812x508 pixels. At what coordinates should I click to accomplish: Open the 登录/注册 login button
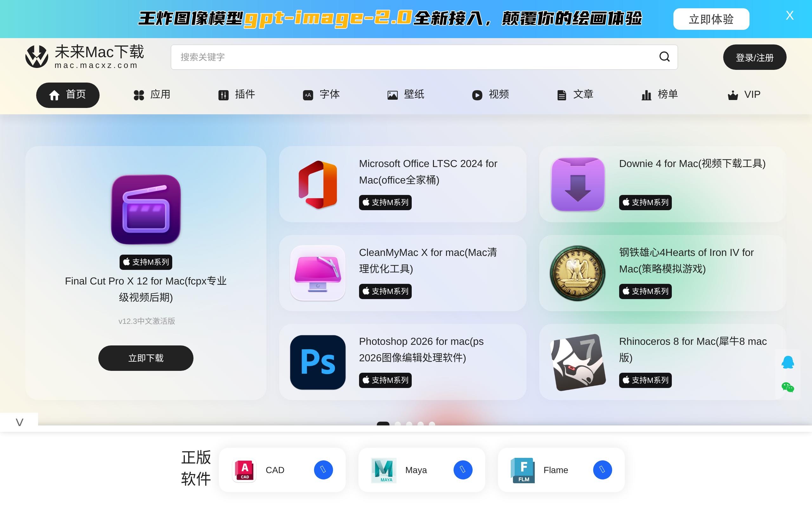pos(754,57)
